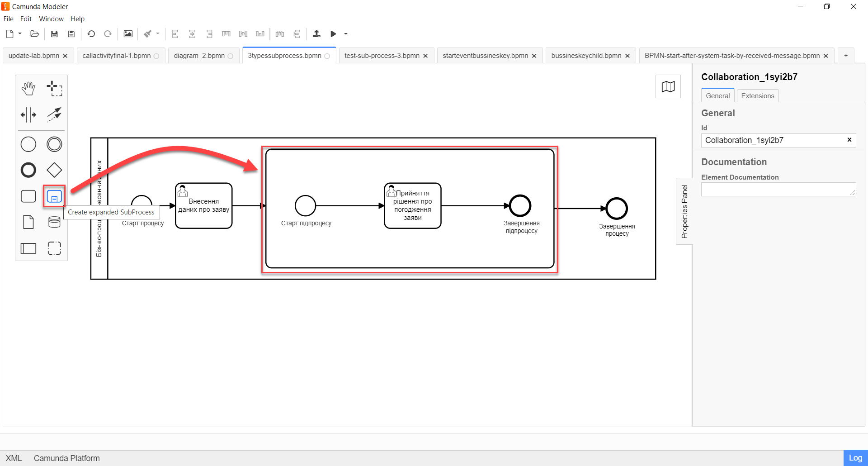Viewport: 868px width, 466px height.
Task: Distribute elements vertically
Action: click(x=297, y=34)
